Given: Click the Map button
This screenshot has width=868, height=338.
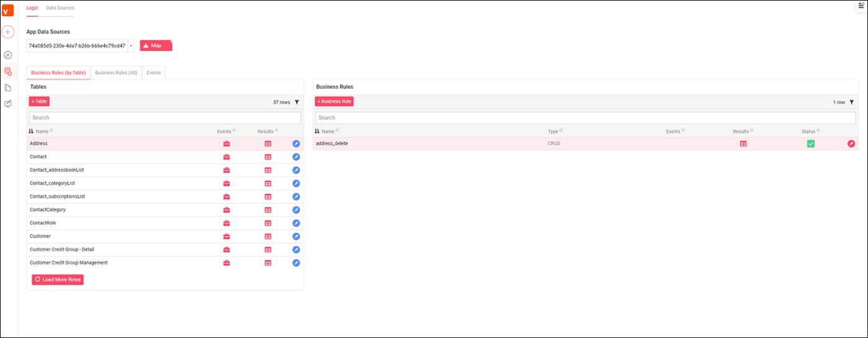Looking at the screenshot, I should 156,45.
